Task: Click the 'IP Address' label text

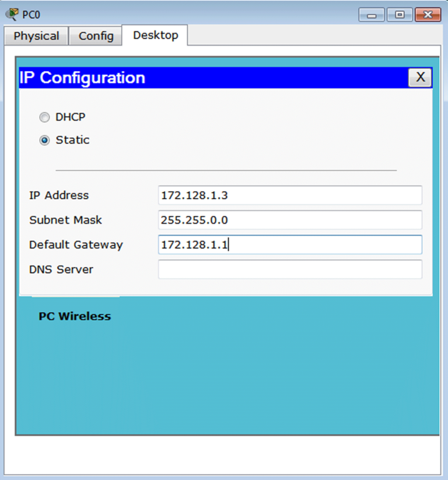Action: (59, 195)
